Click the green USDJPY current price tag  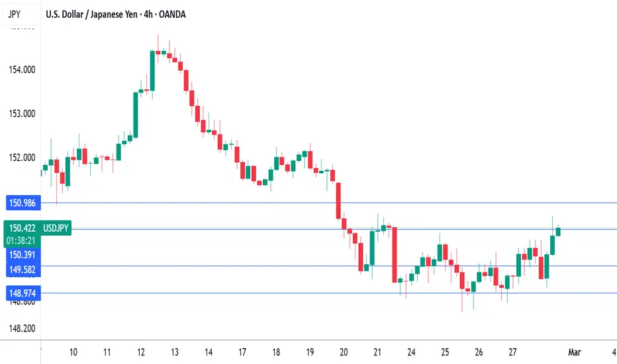point(38,228)
